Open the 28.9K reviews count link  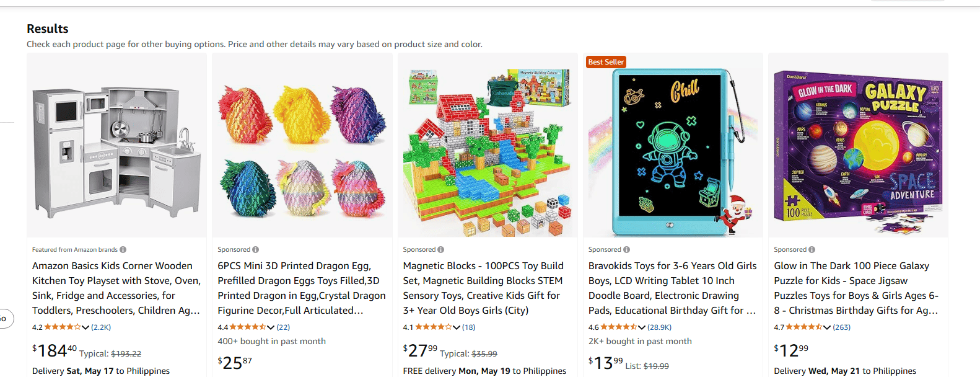659,327
